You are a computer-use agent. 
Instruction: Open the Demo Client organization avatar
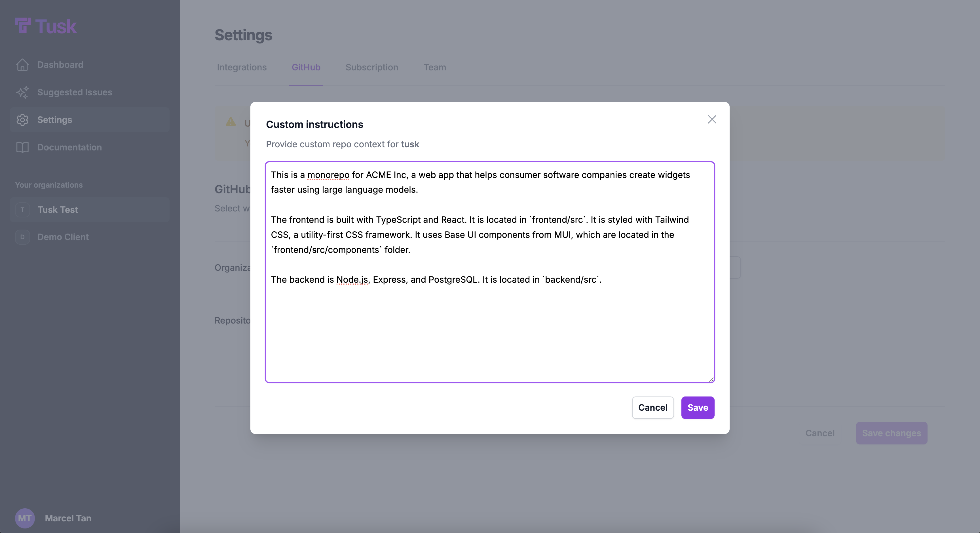pos(22,237)
